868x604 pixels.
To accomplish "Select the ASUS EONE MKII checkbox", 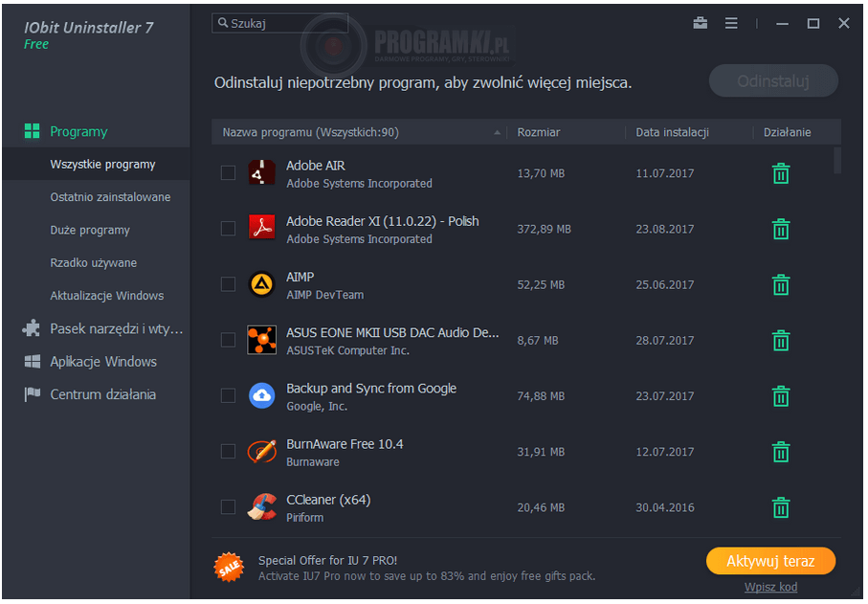I will (228, 340).
